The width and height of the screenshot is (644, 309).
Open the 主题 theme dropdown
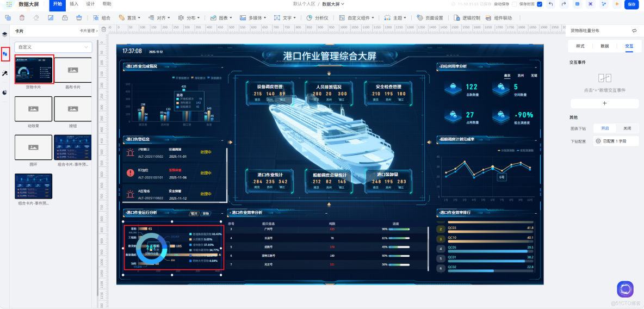pyautogui.click(x=395, y=17)
